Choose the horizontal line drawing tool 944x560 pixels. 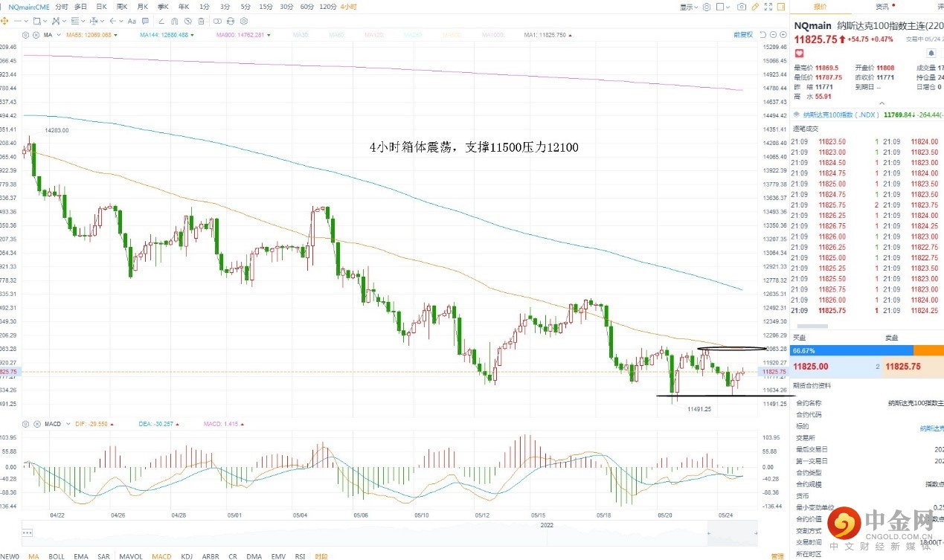tap(18, 21)
